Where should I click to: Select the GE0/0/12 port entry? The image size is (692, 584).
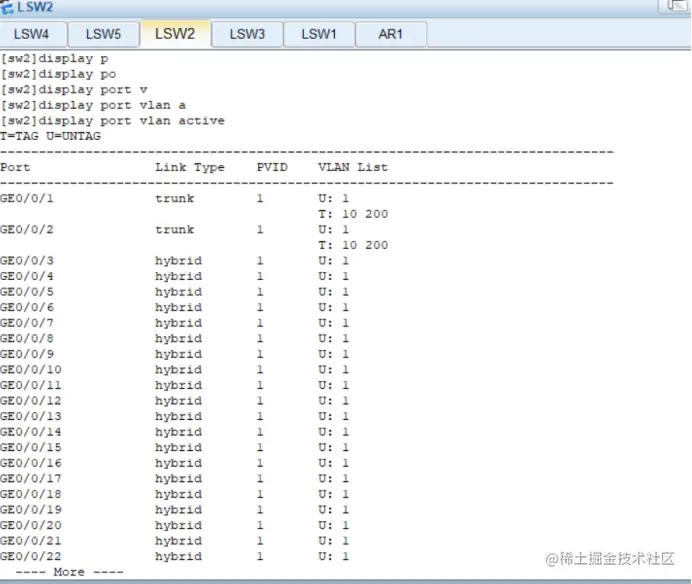pos(31,401)
